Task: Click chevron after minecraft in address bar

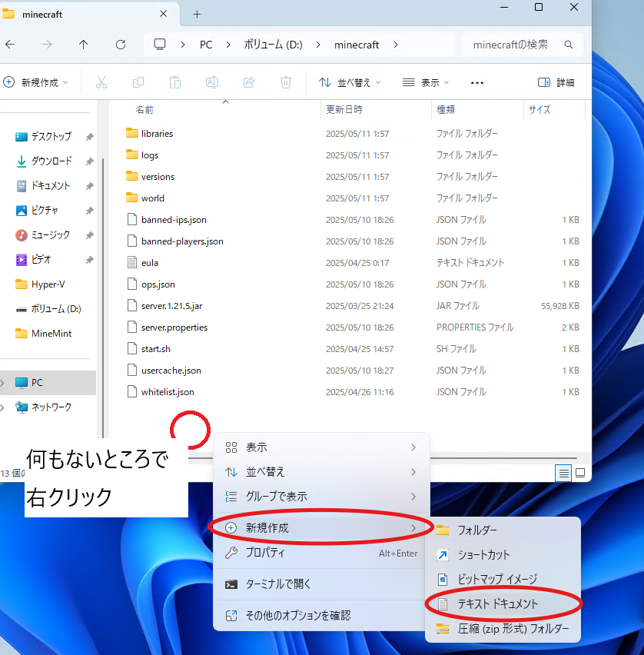Action: (396, 45)
